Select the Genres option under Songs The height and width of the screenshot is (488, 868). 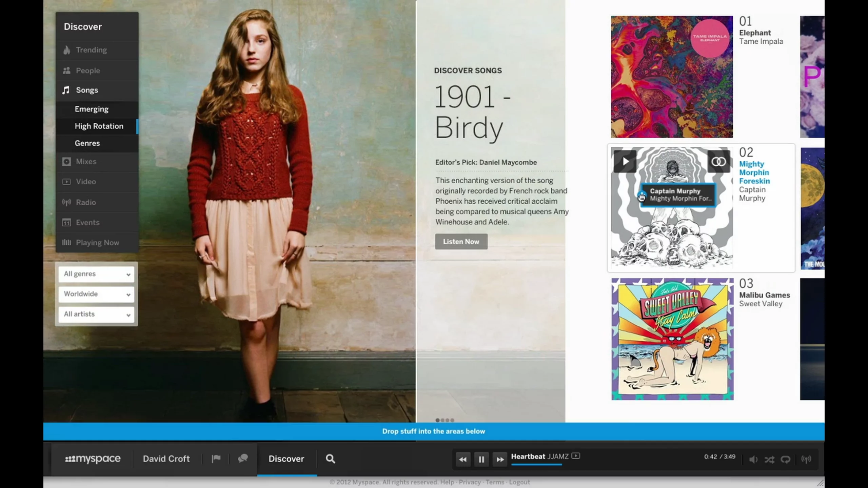click(x=87, y=143)
